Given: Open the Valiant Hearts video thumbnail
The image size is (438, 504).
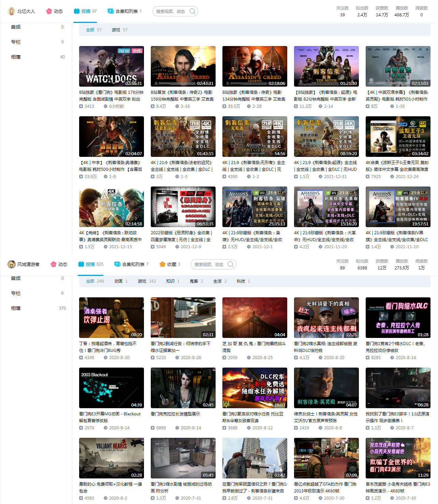Looking at the screenshot, I should pos(111,458).
